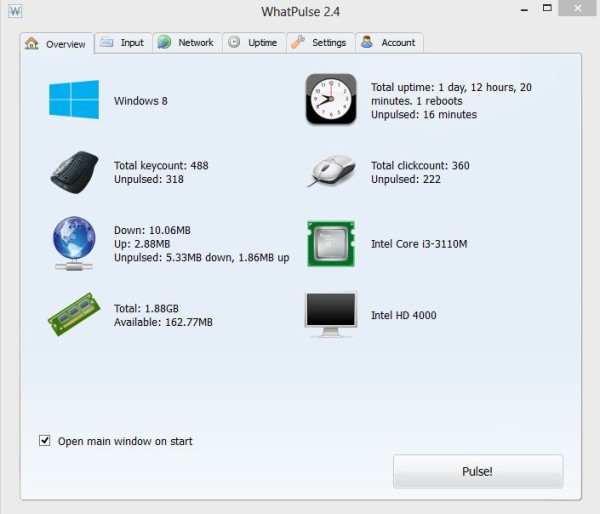Click Total: 1.88GB memory text
Screen dimensions: 600x514
(x=146, y=308)
